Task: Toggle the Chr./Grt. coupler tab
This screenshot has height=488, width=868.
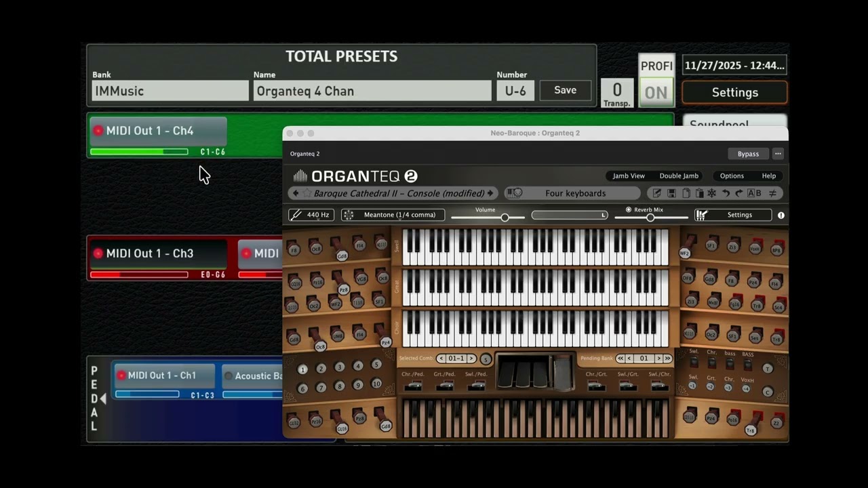Action: click(x=596, y=385)
